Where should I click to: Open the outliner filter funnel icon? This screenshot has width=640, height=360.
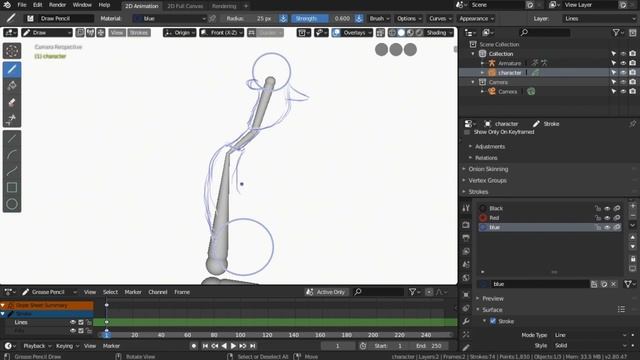tap(617, 32)
